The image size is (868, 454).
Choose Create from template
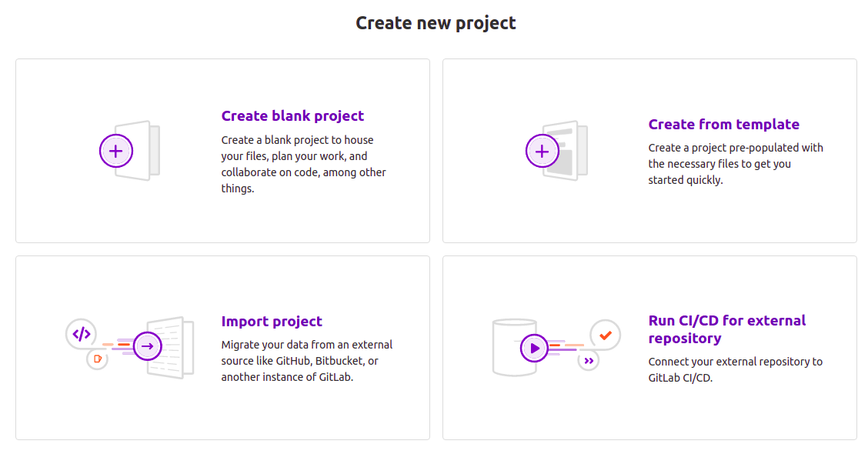point(723,125)
